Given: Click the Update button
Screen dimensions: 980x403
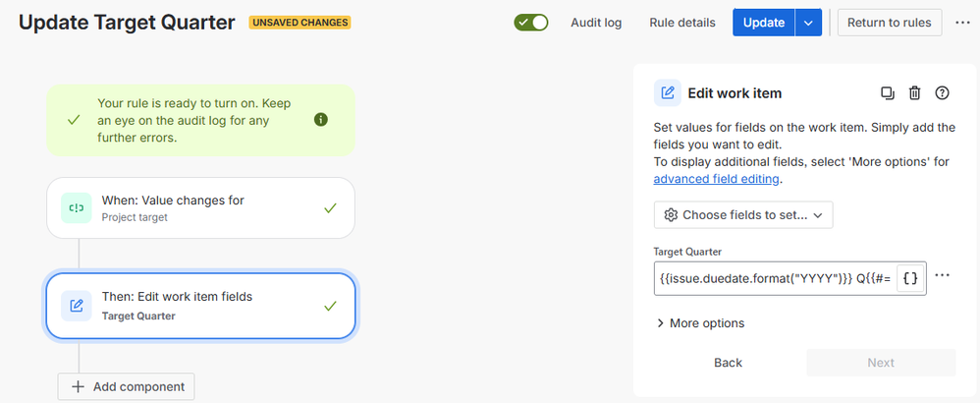Looking at the screenshot, I should click(x=764, y=23).
